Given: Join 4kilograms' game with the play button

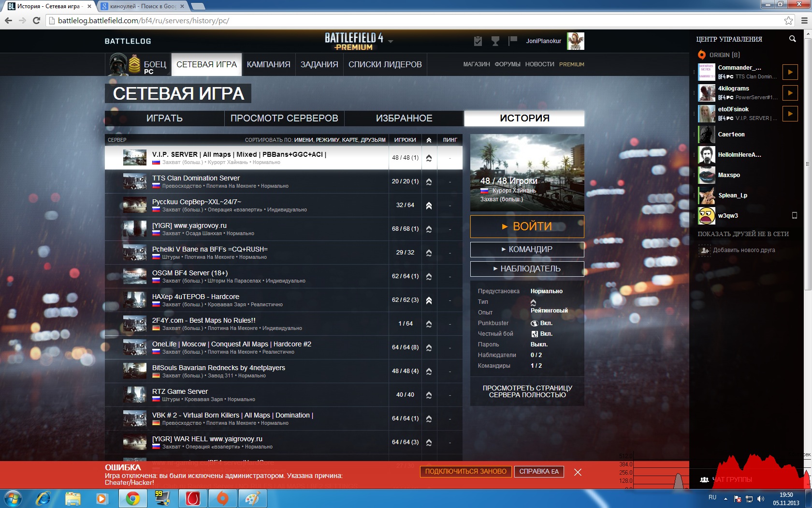Looking at the screenshot, I should (x=790, y=93).
